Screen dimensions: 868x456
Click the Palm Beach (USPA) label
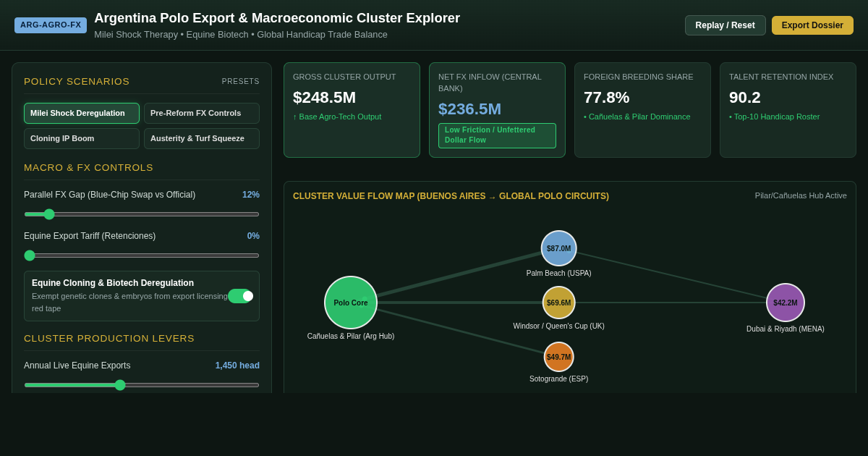click(559, 274)
